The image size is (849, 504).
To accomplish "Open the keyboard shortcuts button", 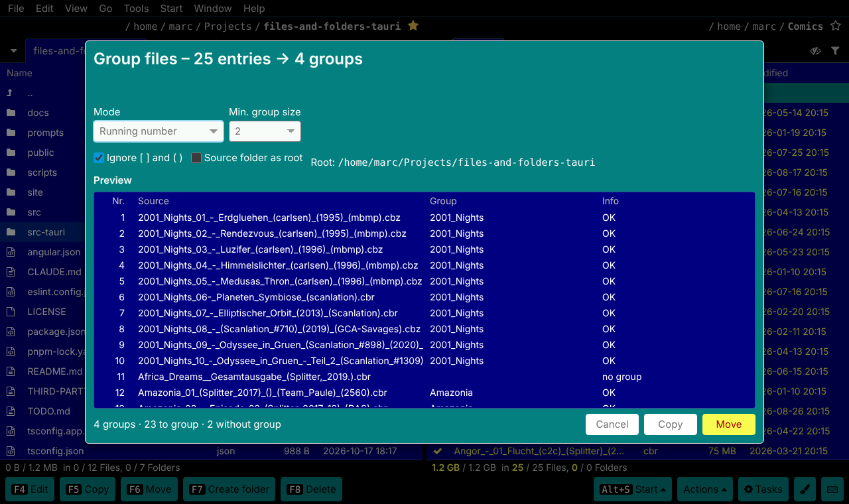I will [x=832, y=489].
